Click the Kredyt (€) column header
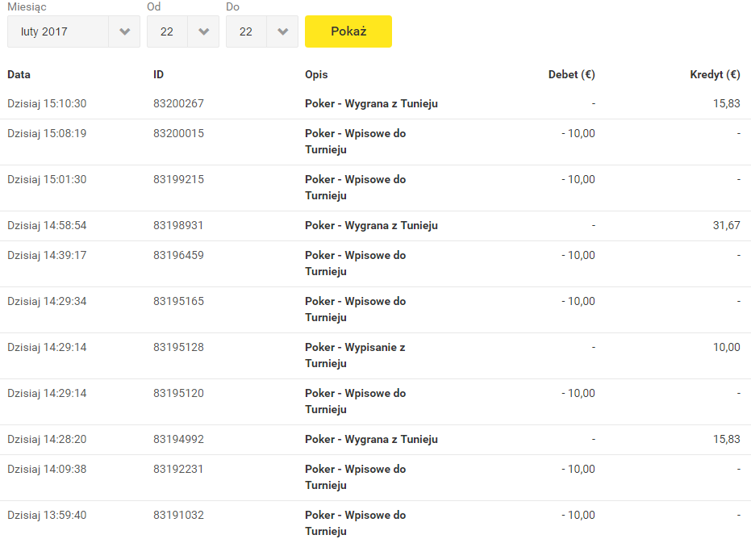The height and width of the screenshot is (560, 751). point(715,75)
